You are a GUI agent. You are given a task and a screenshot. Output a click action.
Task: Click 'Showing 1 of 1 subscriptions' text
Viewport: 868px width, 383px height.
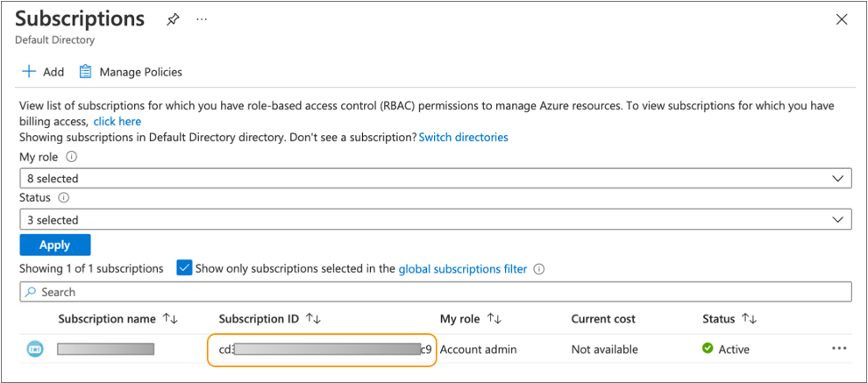91,269
